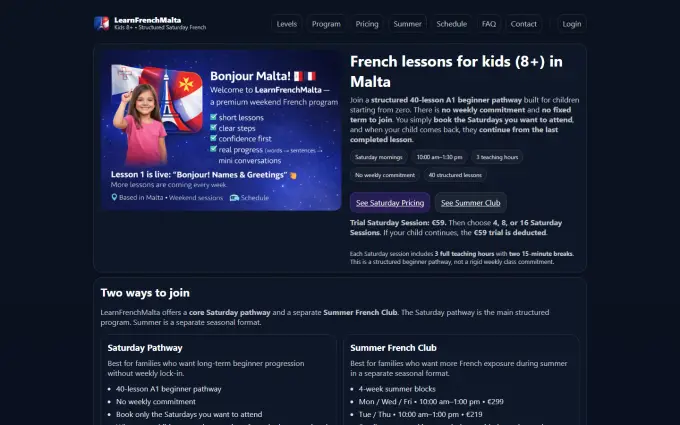Click No weekly commitment bullet in Saturday card
The image size is (680, 425).
pyautogui.click(x=156, y=402)
